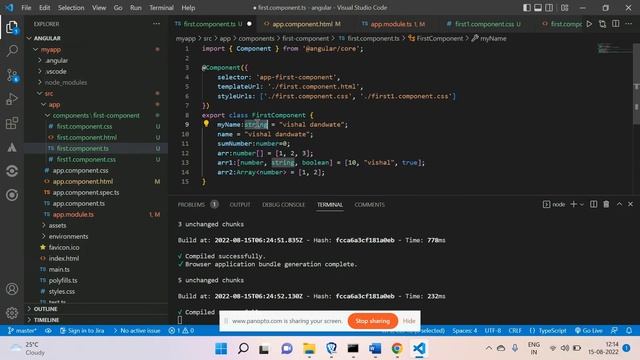Open Windows Start menu
640x360 pixels.
pyautogui.click(x=221, y=349)
